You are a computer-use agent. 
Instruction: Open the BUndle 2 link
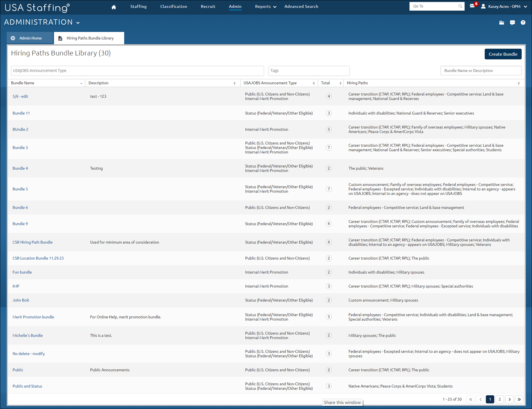[x=20, y=130]
